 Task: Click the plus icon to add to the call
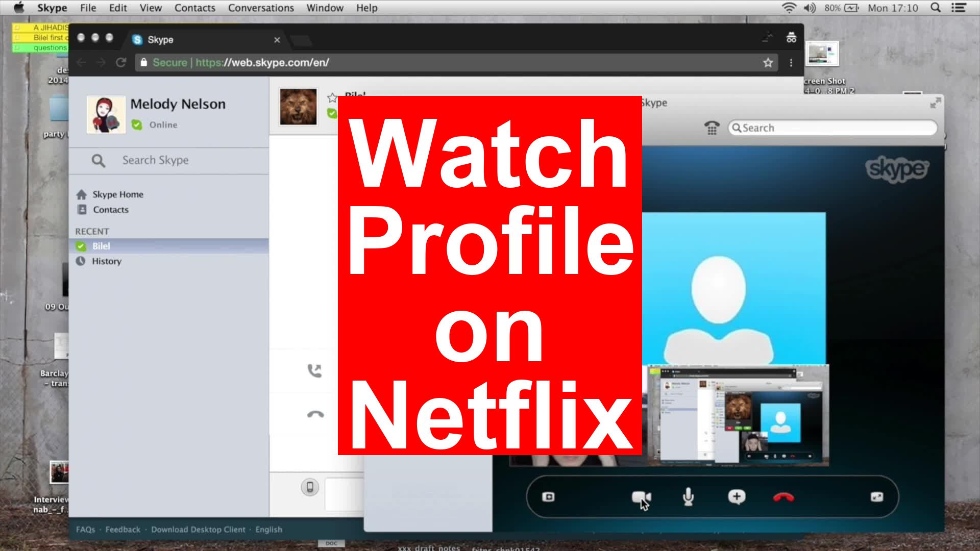[737, 496]
